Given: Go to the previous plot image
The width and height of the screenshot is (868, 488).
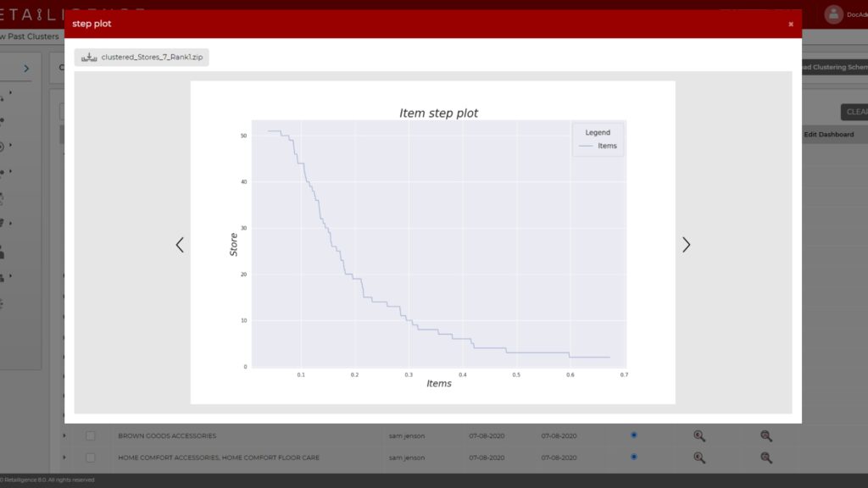Looking at the screenshot, I should click(180, 245).
